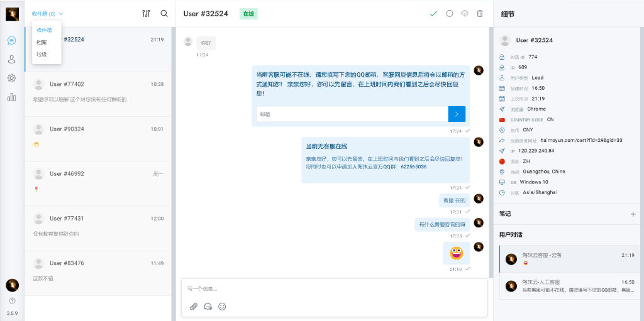Screen dimensions: 644x321
Task: Click the paperclip attachment icon
Action: (x=194, y=306)
